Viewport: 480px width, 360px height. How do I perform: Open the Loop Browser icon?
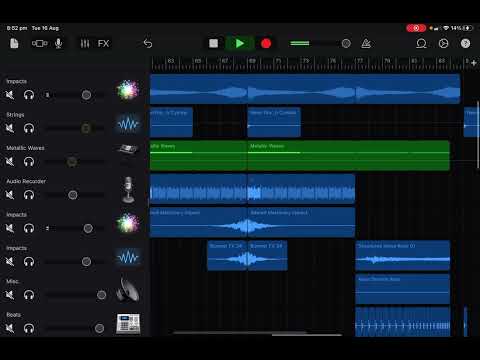coord(421,43)
